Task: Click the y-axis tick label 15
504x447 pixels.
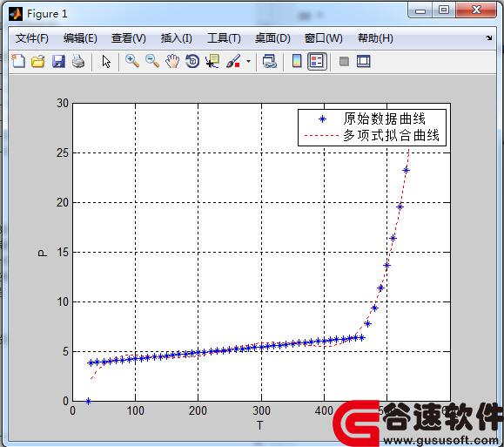Action: [x=63, y=253]
